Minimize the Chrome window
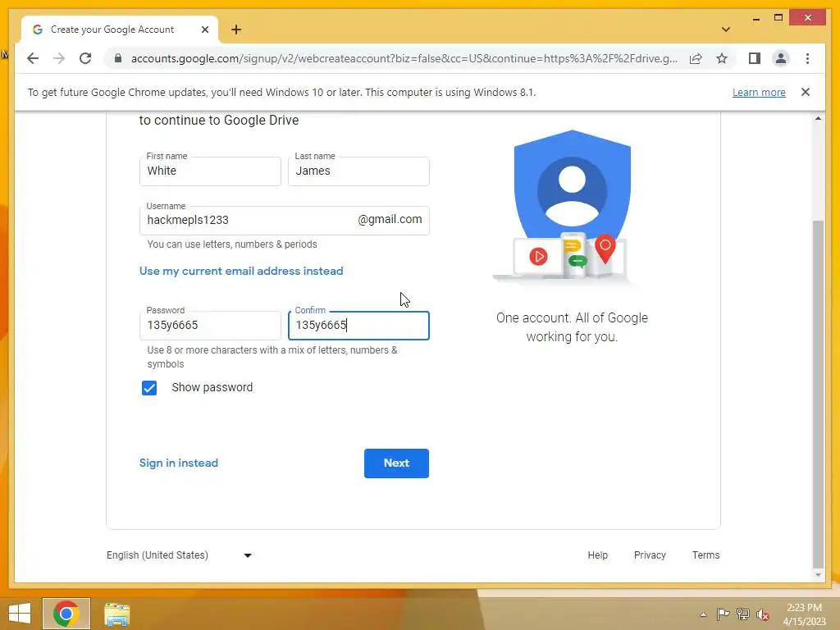Image resolution: width=840 pixels, height=630 pixels. pyautogui.click(x=756, y=19)
